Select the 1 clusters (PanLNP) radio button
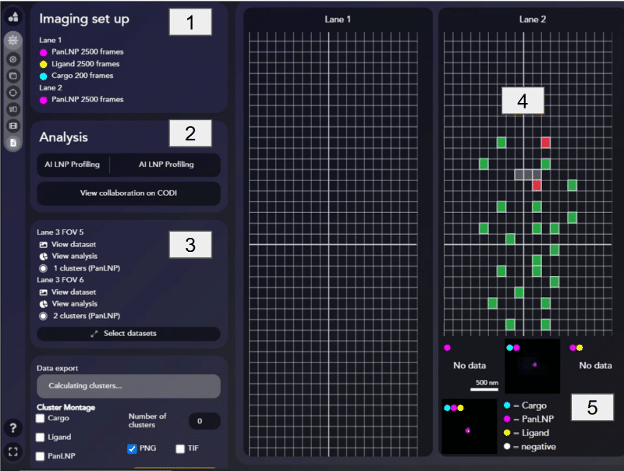The height and width of the screenshot is (471, 624). pyautogui.click(x=43, y=268)
